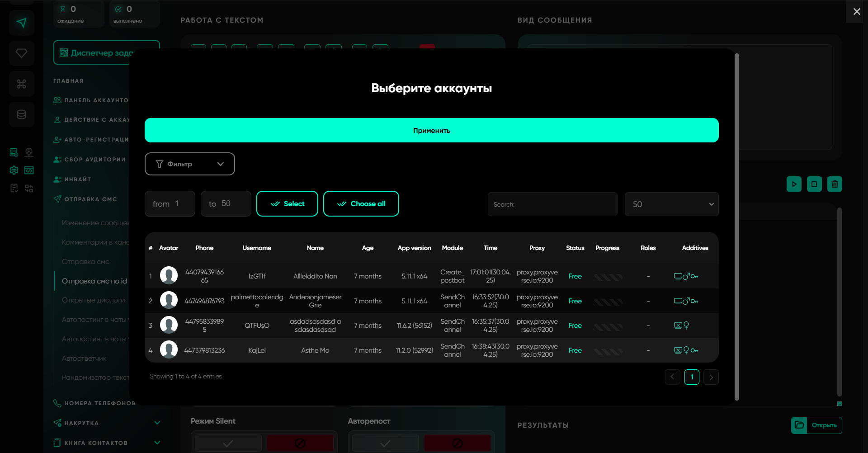Image resolution: width=868 pixels, height=453 pixels.
Task: Open the Фильтр dropdown
Action: coord(189,164)
